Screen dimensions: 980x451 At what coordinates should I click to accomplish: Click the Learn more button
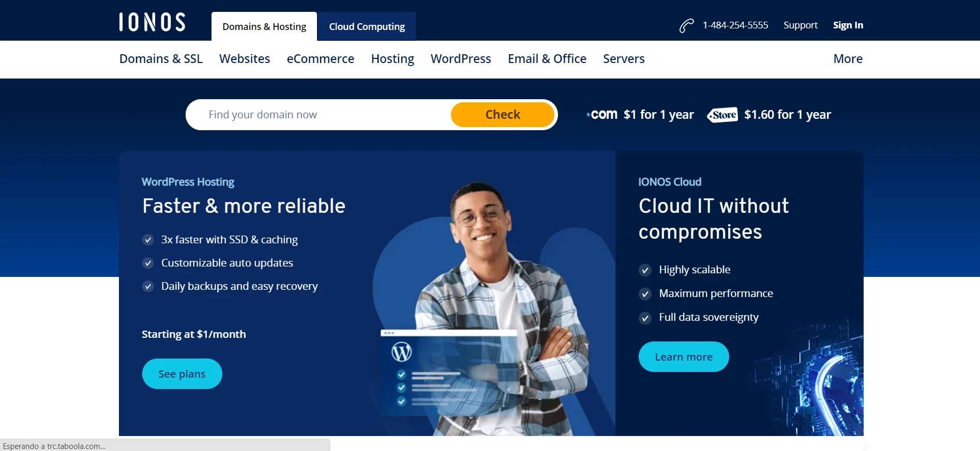[684, 357]
